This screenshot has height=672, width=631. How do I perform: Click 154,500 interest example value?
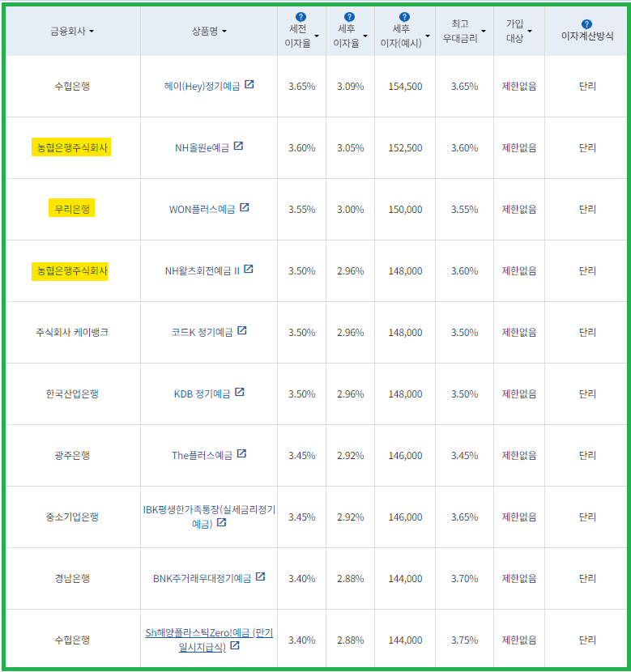point(405,87)
